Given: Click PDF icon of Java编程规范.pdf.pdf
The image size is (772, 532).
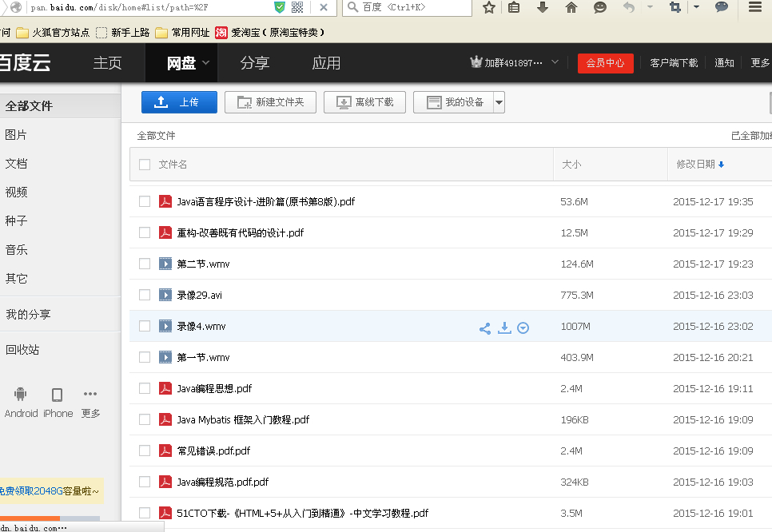Looking at the screenshot, I should (165, 482).
